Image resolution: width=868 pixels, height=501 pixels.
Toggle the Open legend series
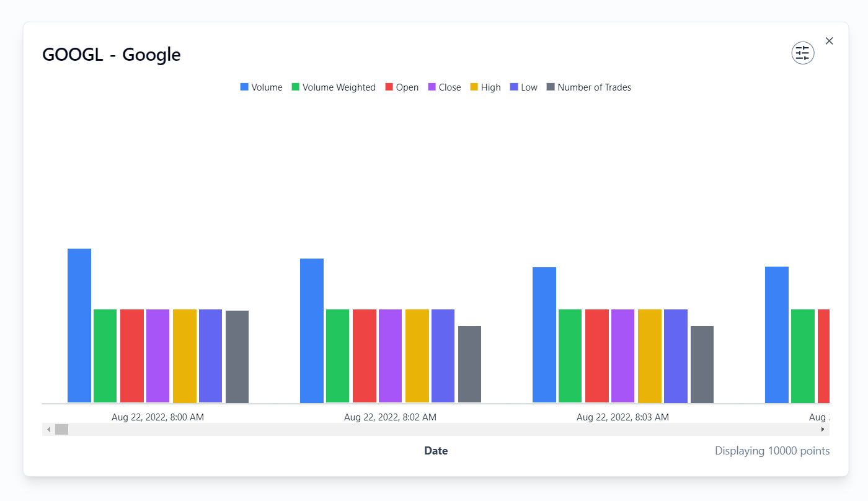click(x=402, y=87)
